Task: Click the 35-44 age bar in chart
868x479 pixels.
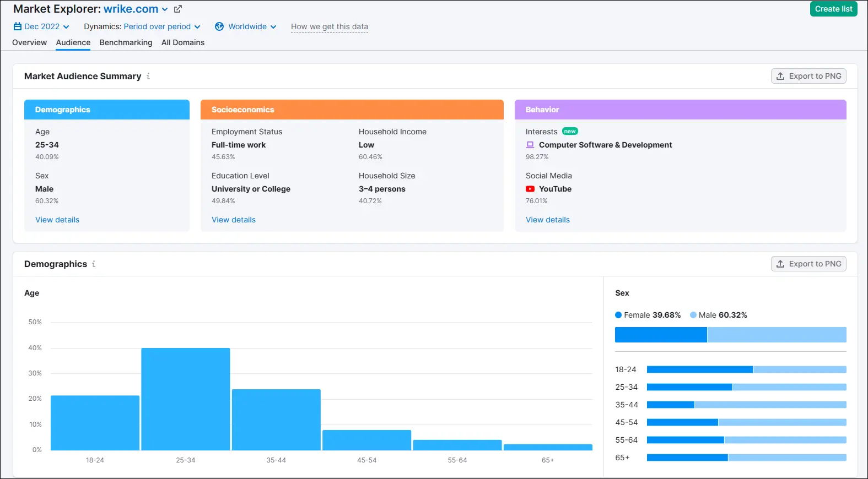Action: coord(276,420)
